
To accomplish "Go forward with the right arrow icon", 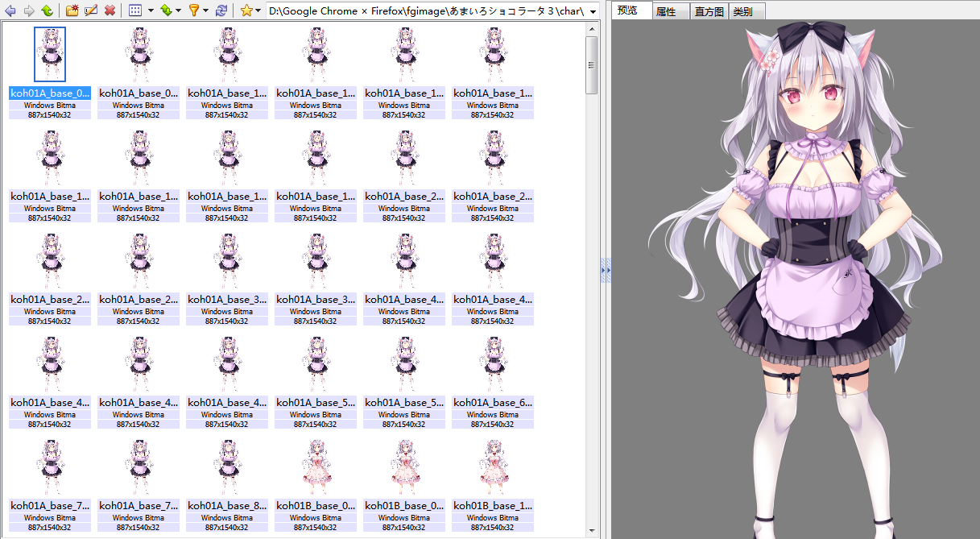I will click(x=29, y=10).
